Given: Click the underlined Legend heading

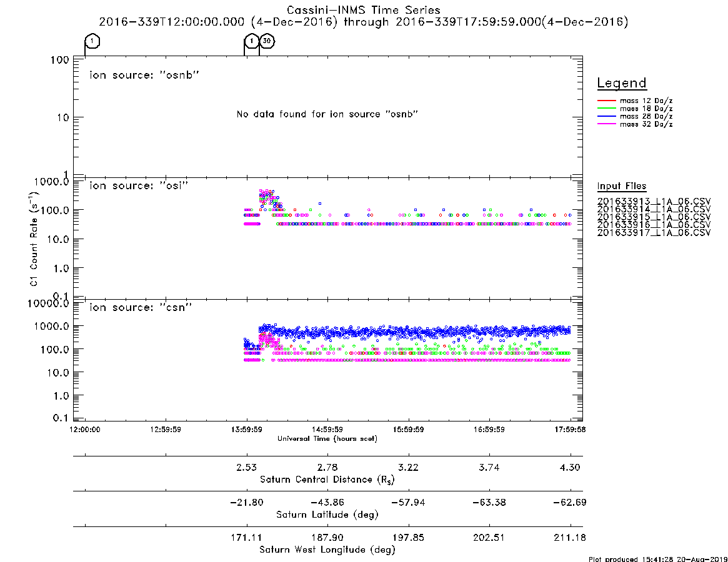Looking at the screenshot, I should coord(622,83).
